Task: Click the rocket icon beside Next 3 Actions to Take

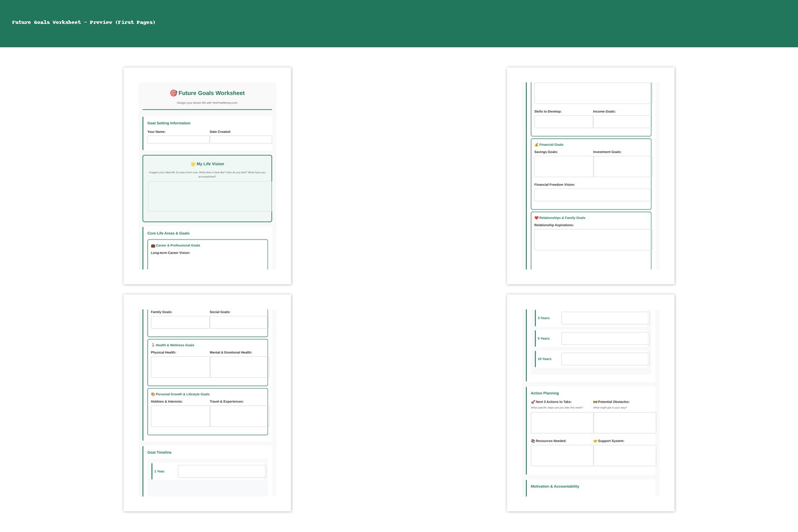Action: click(533, 402)
